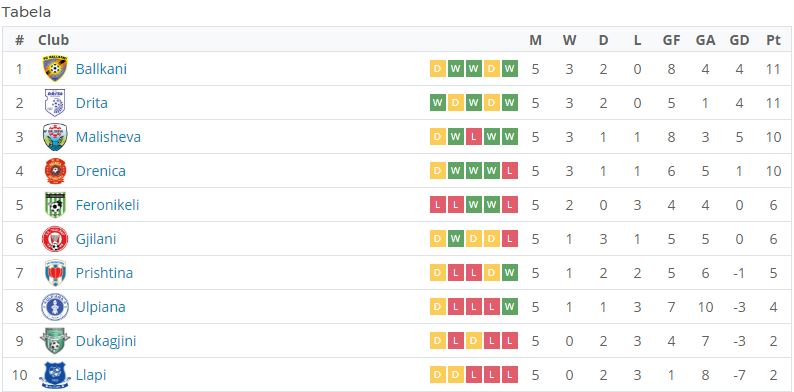The height and width of the screenshot is (392, 794).
Task: Click the Feronikeli club crest icon
Action: 55,205
